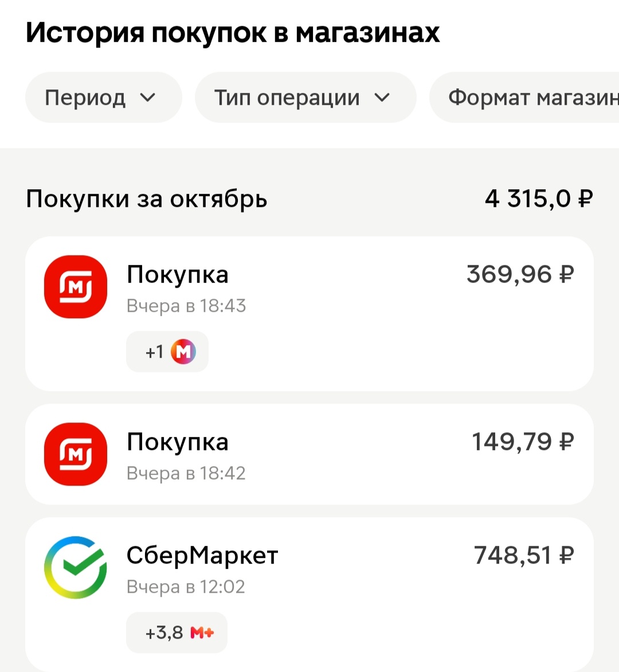
Task: Click the chevron next to Период
Action: tap(148, 98)
